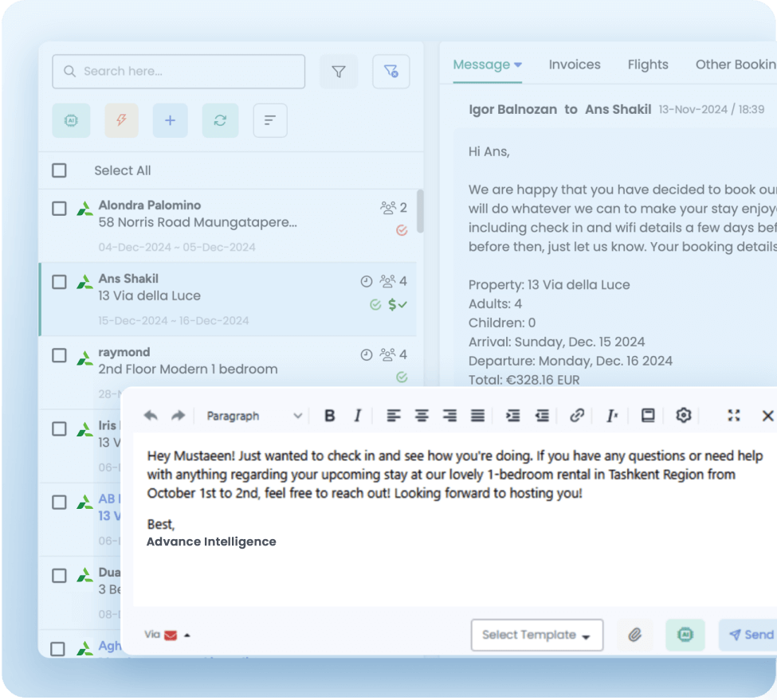Click the green refresh icon
Image resolution: width=777 pixels, height=700 pixels.
coord(220,120)
